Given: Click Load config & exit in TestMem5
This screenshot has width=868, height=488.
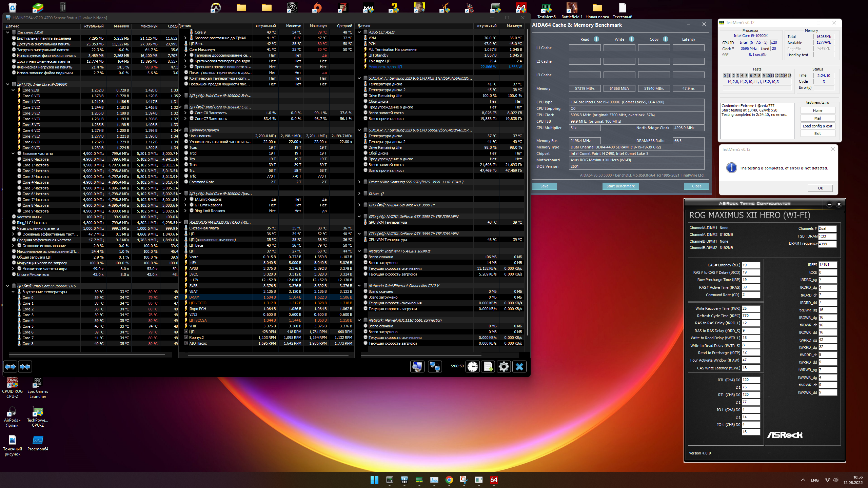Looking at the screenshot, I should [817, 126].
